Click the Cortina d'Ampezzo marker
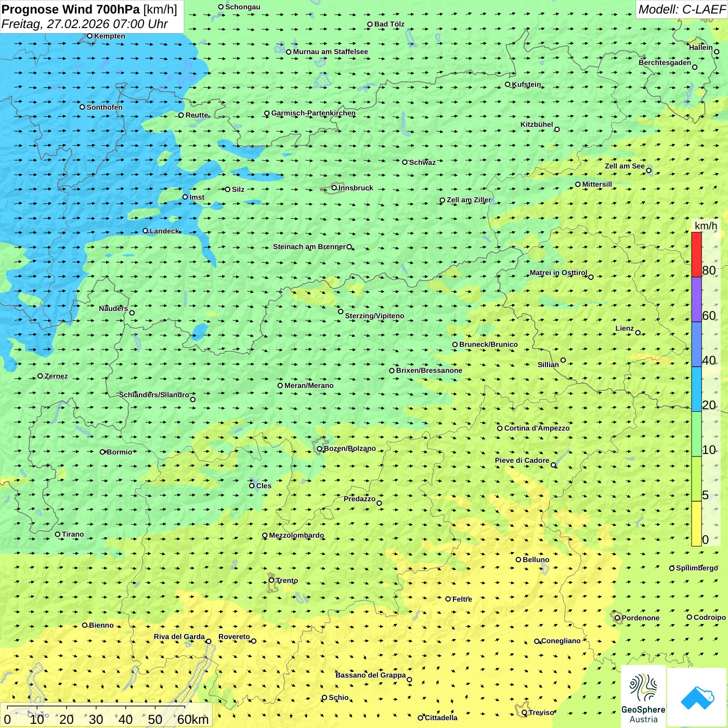The image size is (728, 728). [500, 428]
